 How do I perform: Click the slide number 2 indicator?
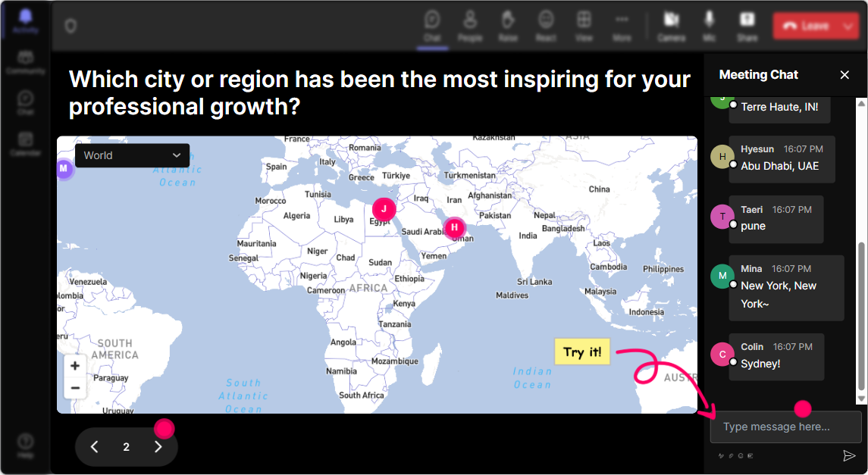[126, 447]
